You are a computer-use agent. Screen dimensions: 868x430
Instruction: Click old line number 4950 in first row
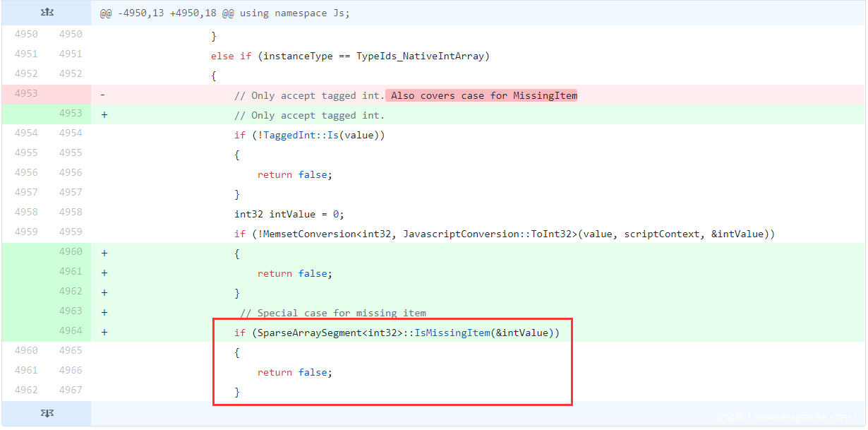(26, 34)
